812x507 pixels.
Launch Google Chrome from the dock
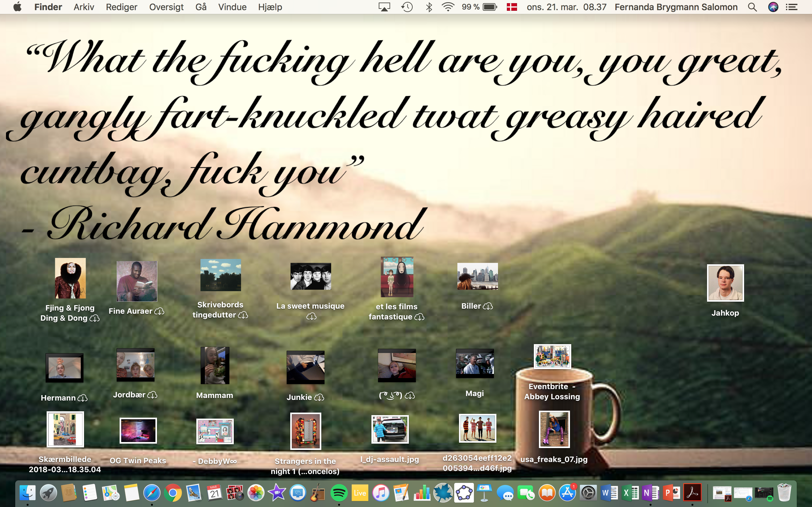(173, 493)
